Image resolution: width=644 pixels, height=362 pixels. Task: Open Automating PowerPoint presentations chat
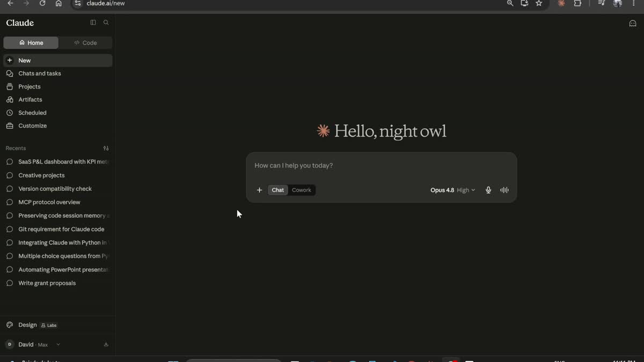coord(57,269)
